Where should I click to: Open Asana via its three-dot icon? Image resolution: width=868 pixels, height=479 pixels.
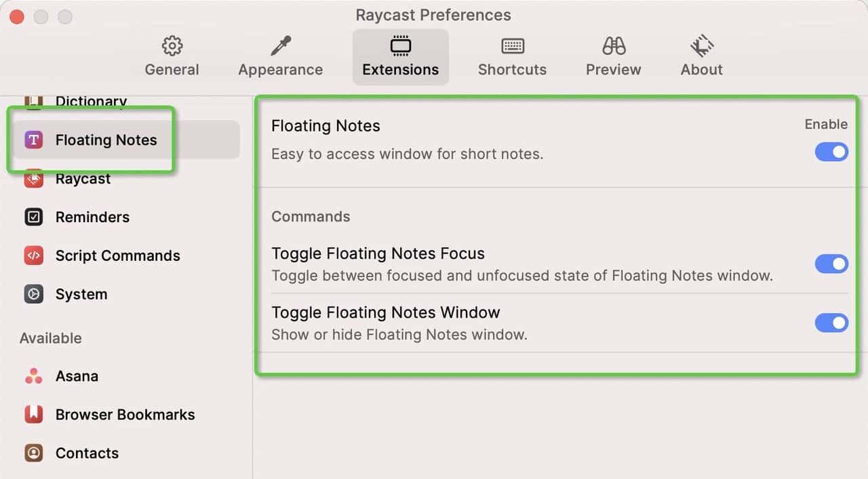pyautogui.click(x=33, y=375)
